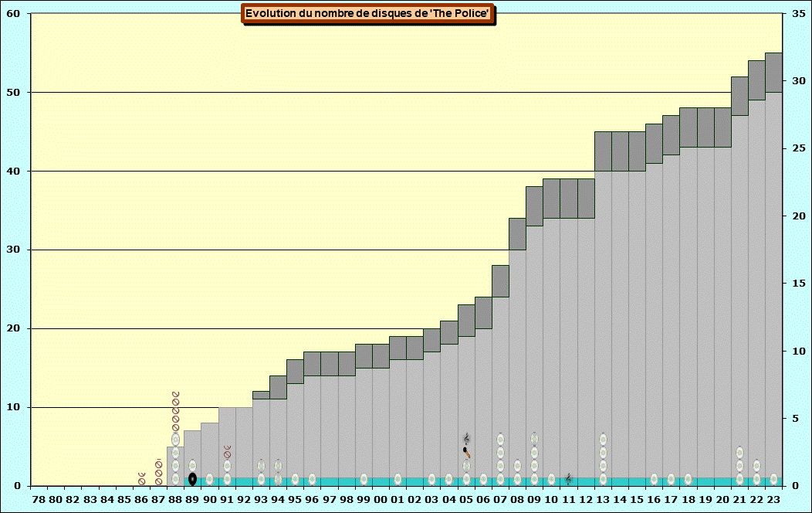The image size is (812, 513).
Task: Click the x-axis year label '14'
Action: point(620,500)
